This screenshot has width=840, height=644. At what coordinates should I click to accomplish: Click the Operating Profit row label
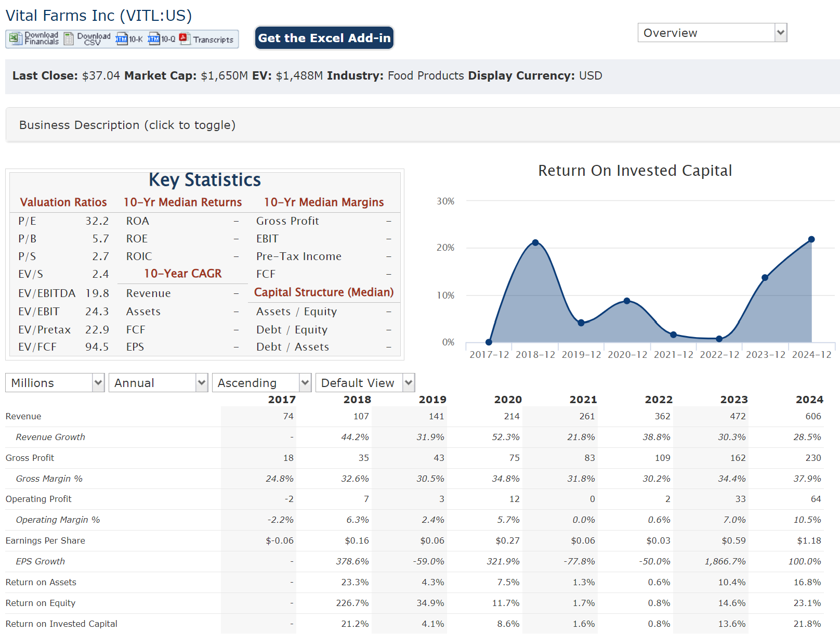[x=38, y=499]
